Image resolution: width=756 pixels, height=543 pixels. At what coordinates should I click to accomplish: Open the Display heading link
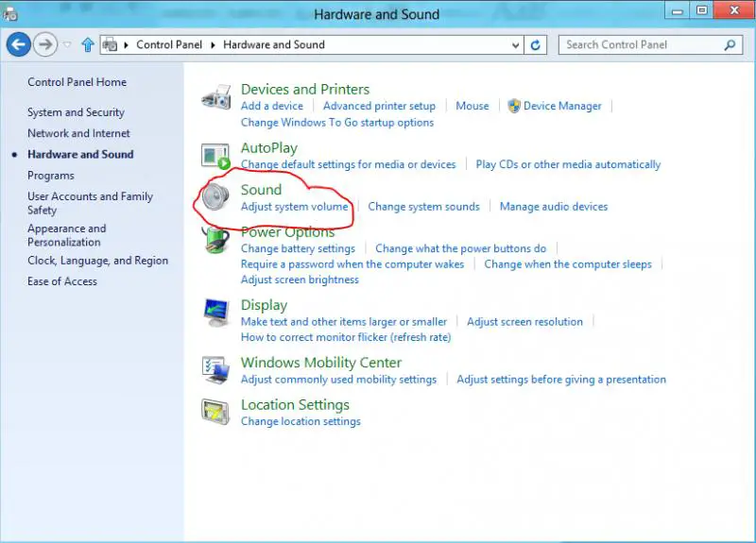point(265,305)
